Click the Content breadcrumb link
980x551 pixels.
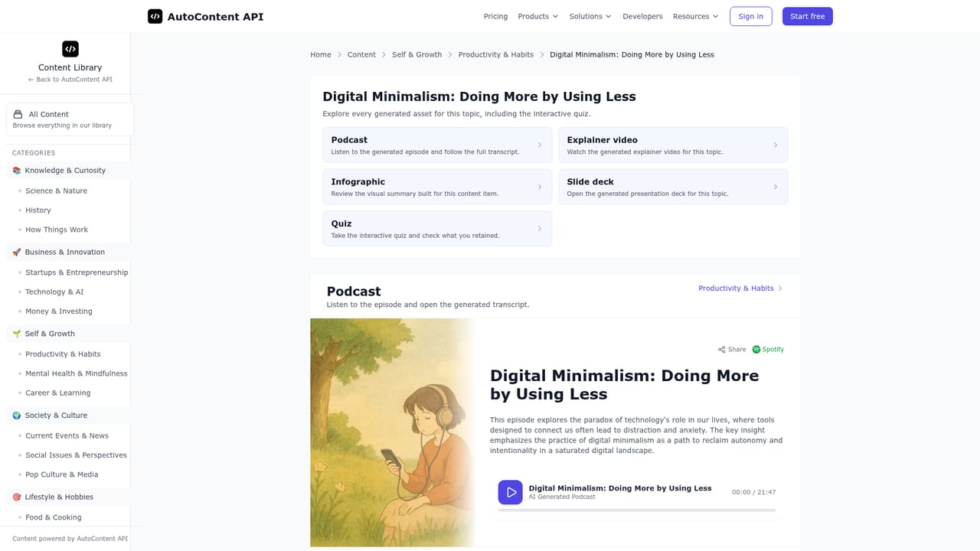point(361,54)
